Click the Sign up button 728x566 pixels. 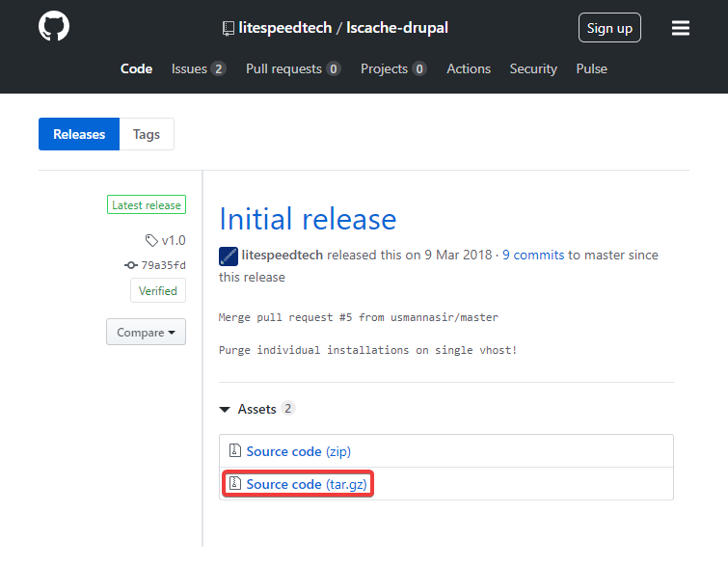click(609, 28)
